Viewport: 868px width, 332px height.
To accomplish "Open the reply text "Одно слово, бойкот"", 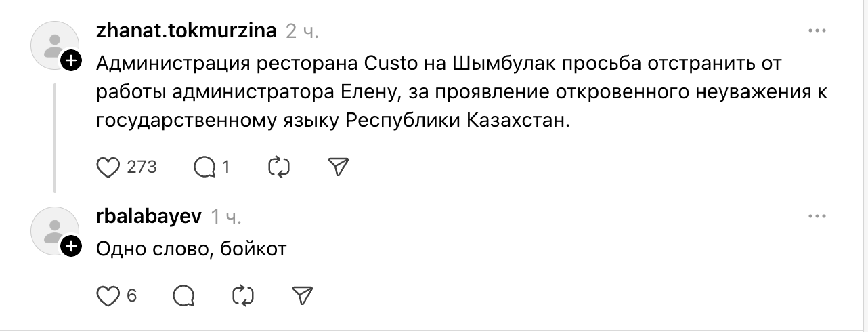I will tap(192, 249).
